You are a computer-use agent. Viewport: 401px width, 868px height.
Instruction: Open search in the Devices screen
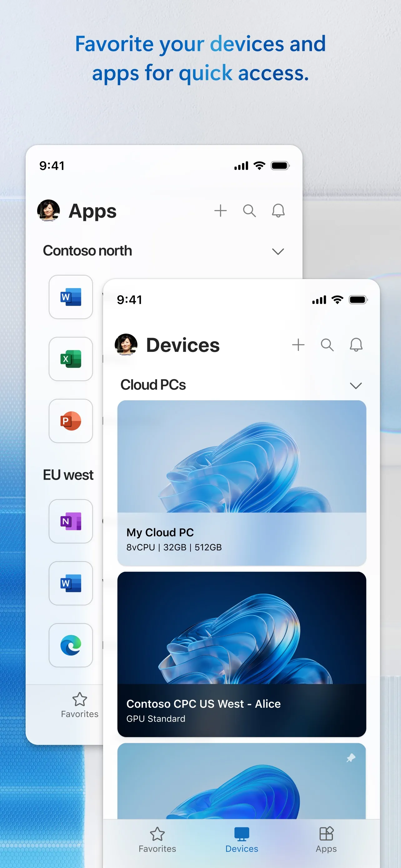point(327,345)
